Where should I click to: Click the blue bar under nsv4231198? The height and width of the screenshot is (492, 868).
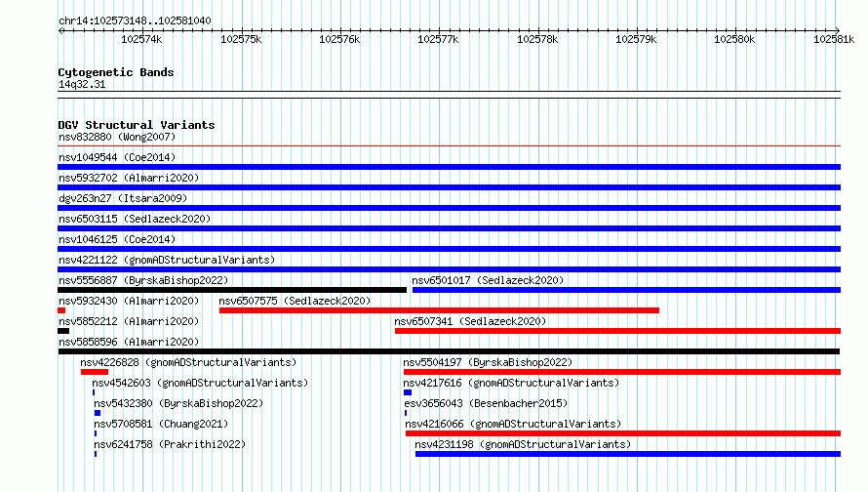(628, 454)
